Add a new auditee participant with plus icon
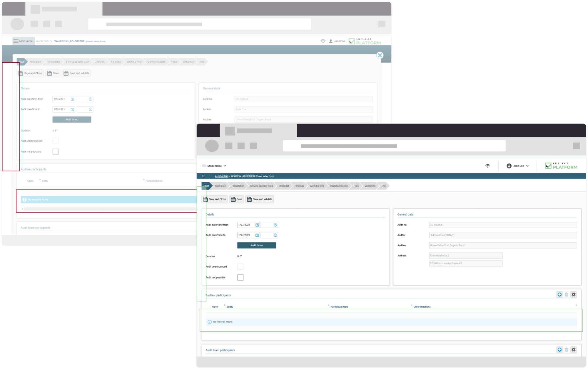The image size is (588, 369). [x=559, y=294]
